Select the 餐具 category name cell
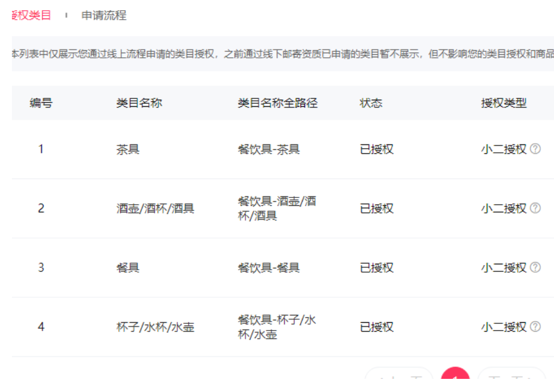The image size is (554, 392). pos(128,268)
